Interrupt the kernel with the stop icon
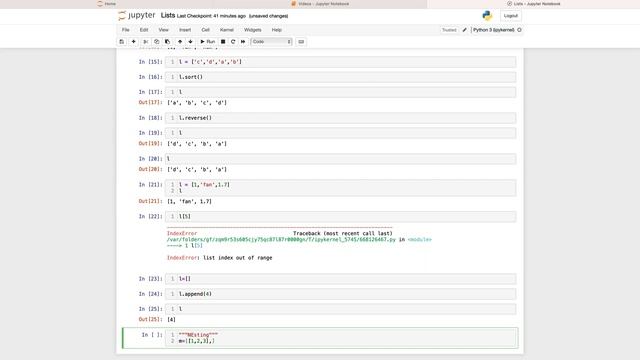This screenshot has width=640, height=360. point(223,42)
